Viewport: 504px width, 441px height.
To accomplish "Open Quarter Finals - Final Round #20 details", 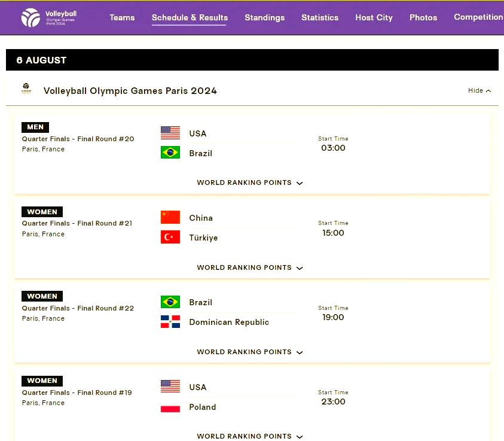I will (x=78, y=139).
